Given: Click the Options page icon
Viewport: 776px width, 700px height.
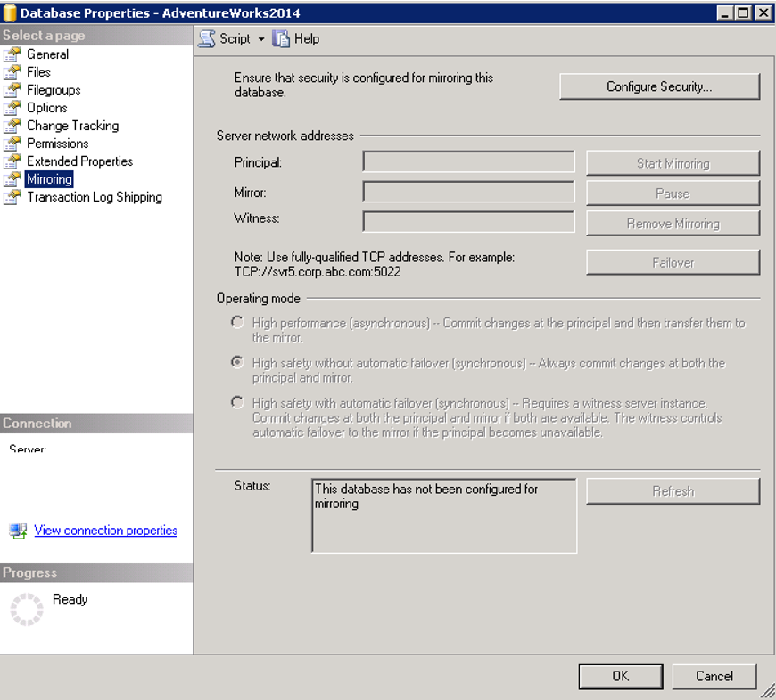Looking at the screenshot, I should click(x=12, y=107).
